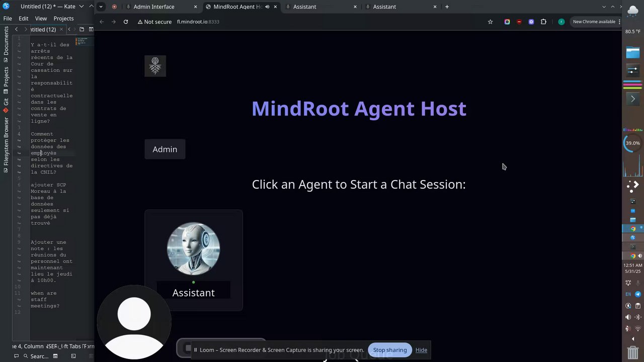Click the Kate application icon in title bar
644x362 pixels.
tap(6, 6)
